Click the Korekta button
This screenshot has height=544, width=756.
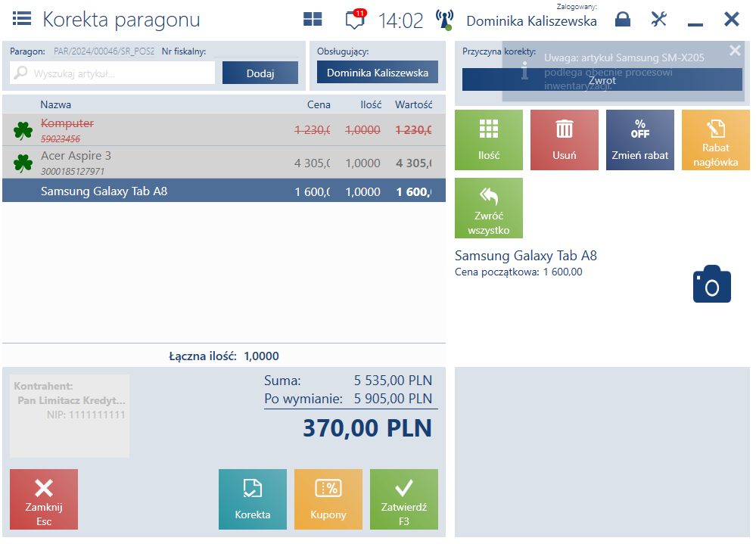tap(252, 499)
